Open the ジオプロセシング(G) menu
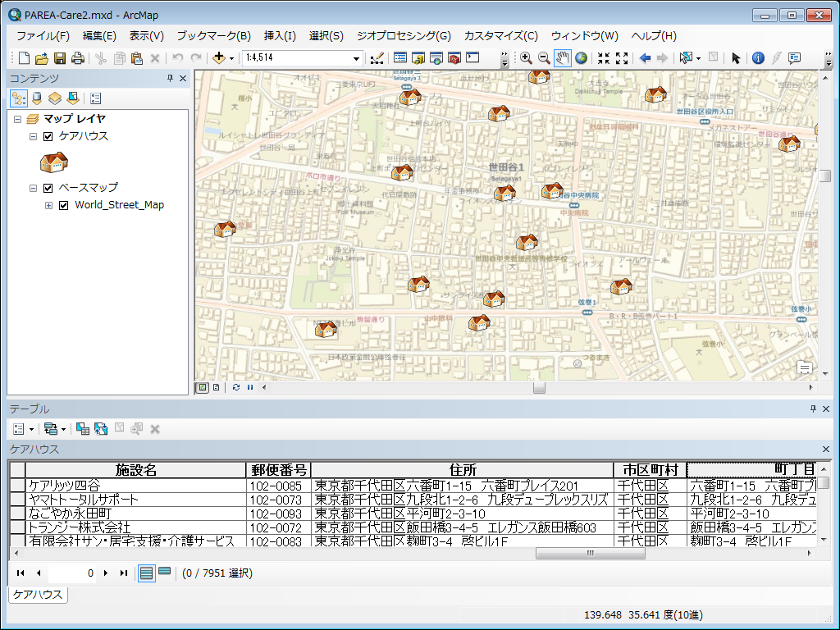Image resolution: width=840 pixels, height=630 pixels. click(404, 36)
